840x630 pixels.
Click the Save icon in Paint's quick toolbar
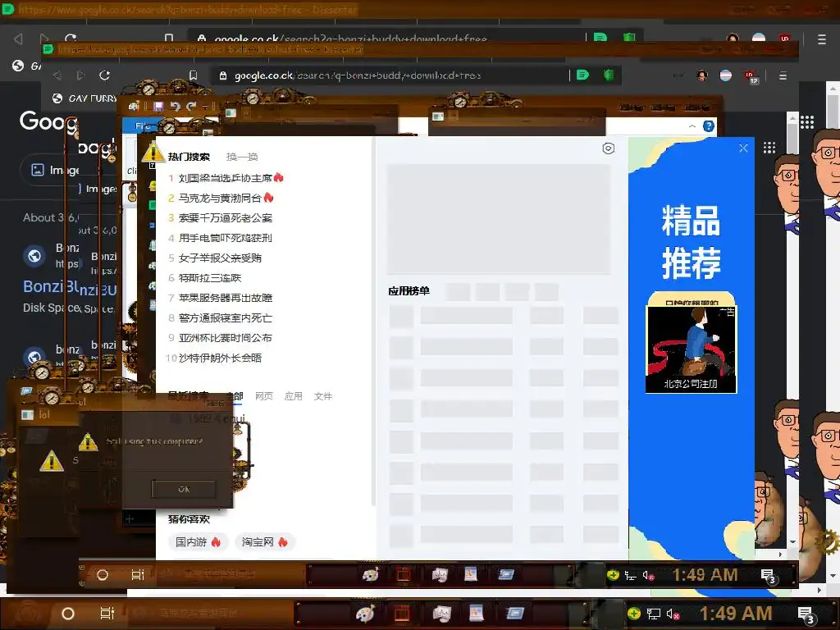point(158,106)
